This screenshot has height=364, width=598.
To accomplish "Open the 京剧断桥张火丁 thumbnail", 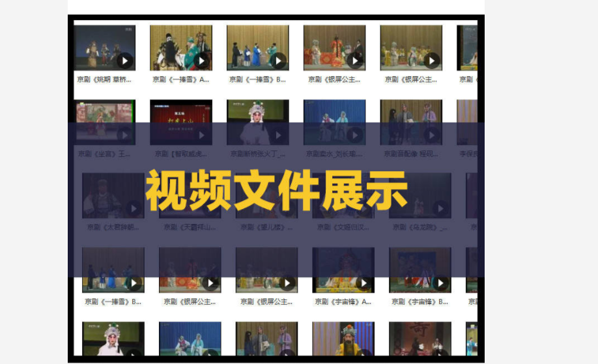I will (258, 122).
